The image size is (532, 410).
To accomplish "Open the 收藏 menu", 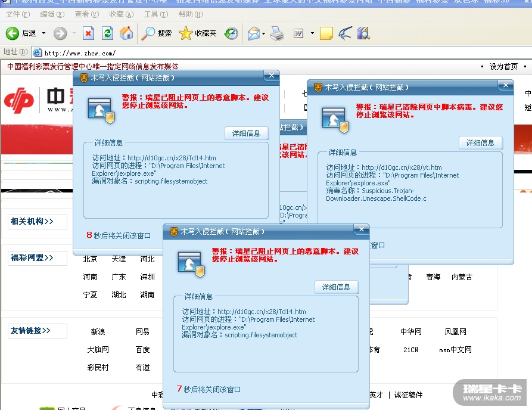I will pos(121,14).
